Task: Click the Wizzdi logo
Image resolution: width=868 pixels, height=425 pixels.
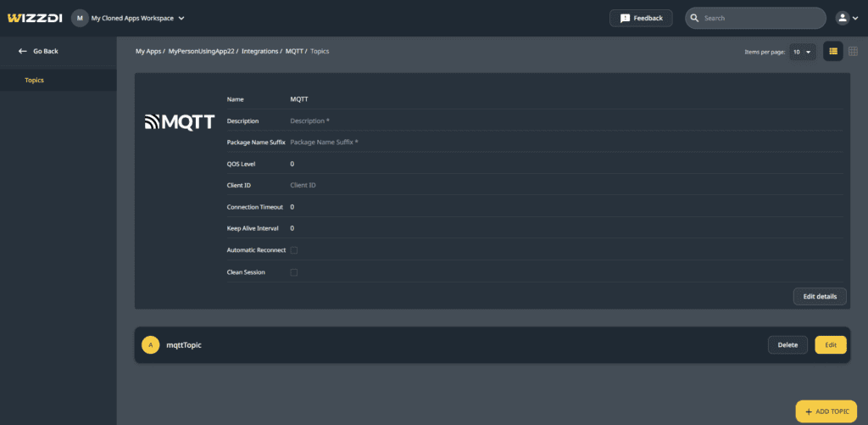Action: coord(33,18)
